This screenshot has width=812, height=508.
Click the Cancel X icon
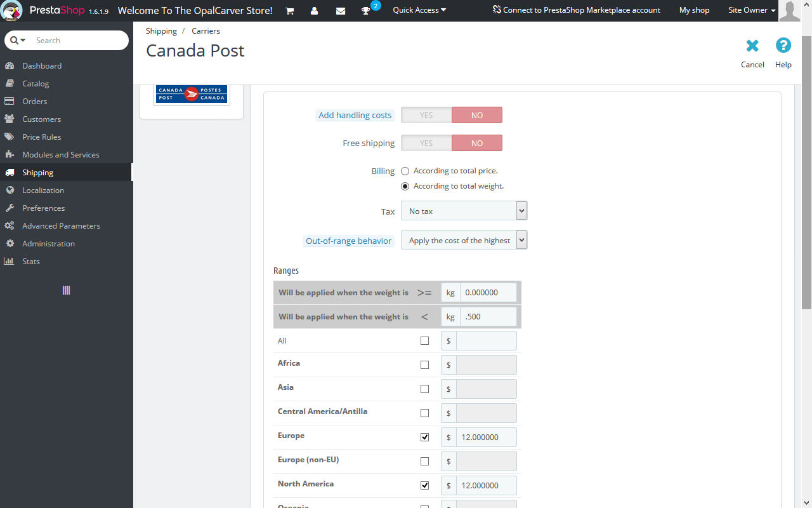tap(752, 46)
